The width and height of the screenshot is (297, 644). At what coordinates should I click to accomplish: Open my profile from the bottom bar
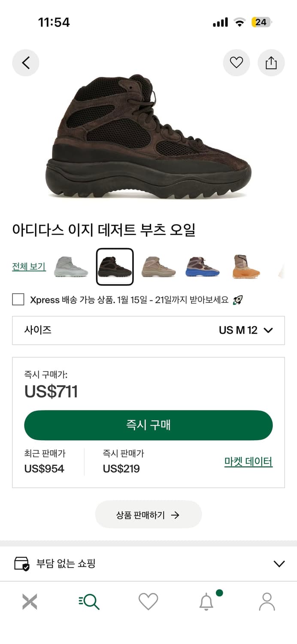[267, 601]
